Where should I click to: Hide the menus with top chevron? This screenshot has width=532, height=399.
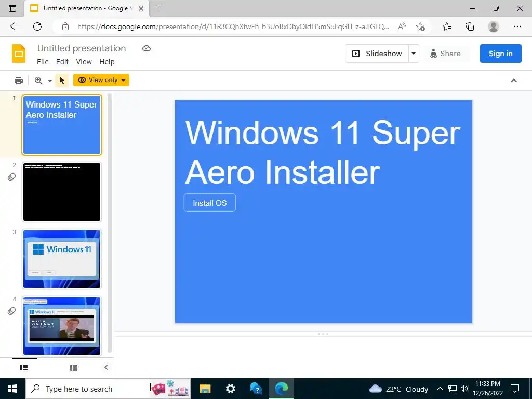point(514,81)
